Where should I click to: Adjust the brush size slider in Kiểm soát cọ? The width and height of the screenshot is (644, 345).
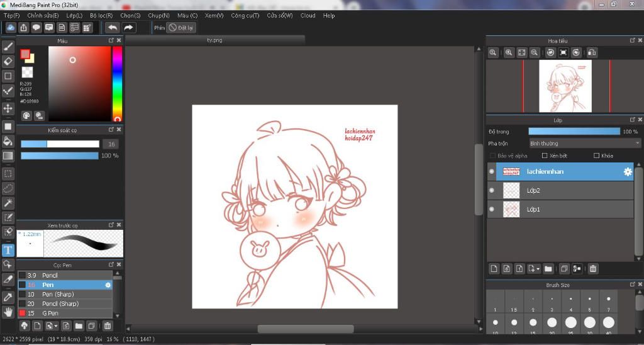click(60, 144)
